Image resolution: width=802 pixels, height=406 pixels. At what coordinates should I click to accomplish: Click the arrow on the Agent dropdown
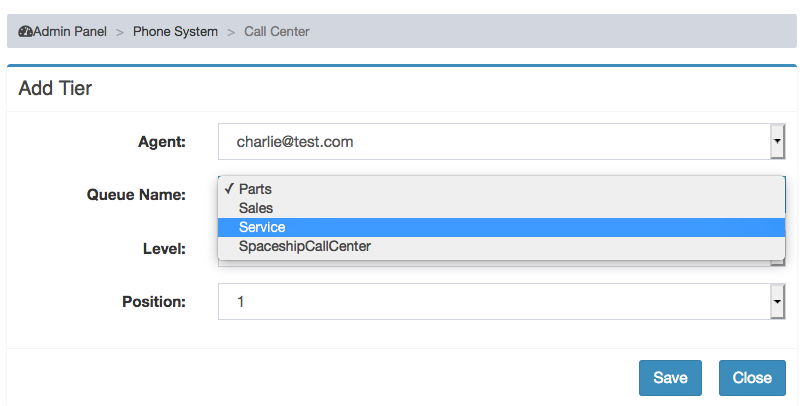click(x=777, y=142)
